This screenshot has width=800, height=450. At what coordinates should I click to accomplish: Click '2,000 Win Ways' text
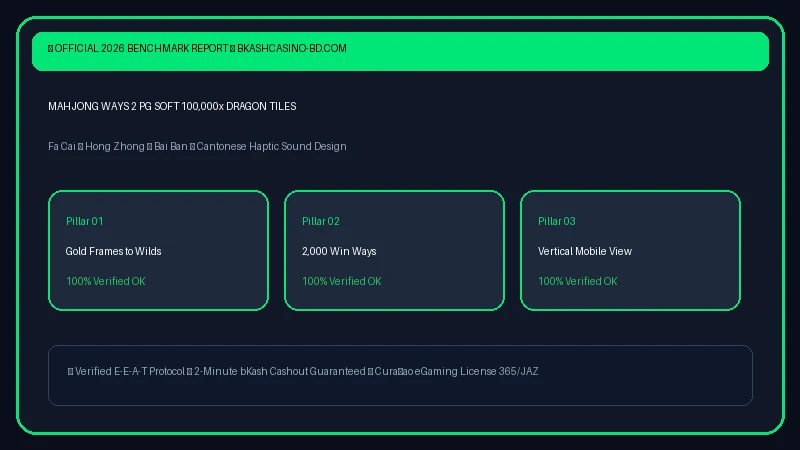point(339,251)
